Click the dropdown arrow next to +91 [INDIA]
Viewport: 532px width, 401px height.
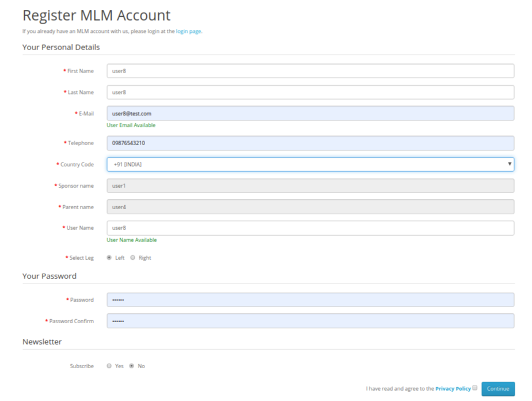pos(509,164)
